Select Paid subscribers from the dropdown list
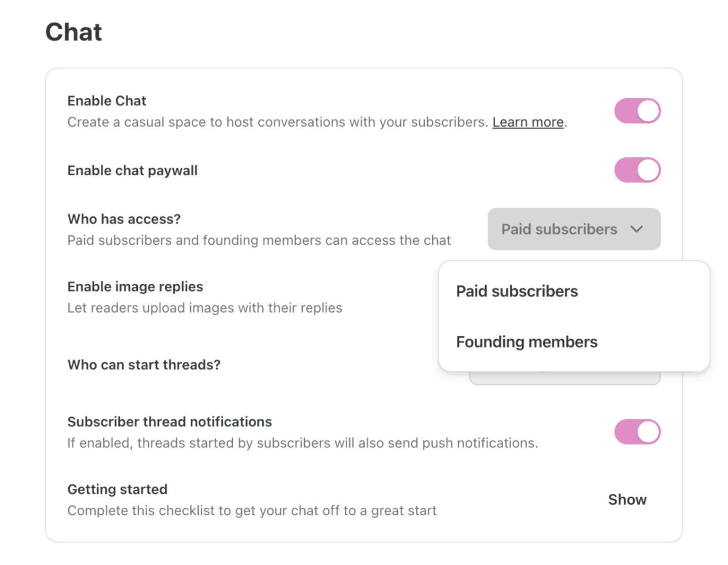The width and height of the screenshot is (728, 565). pos(517,291)
